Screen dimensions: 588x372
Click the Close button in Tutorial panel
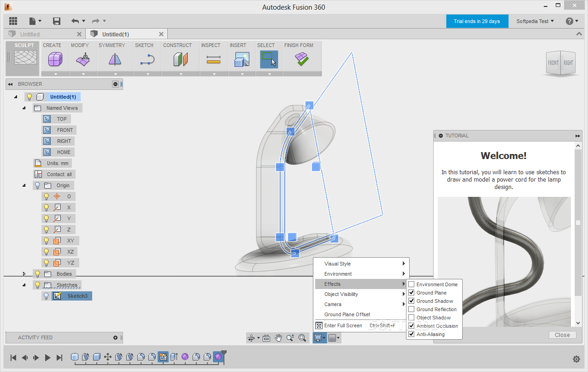click(x=562, y=335)
